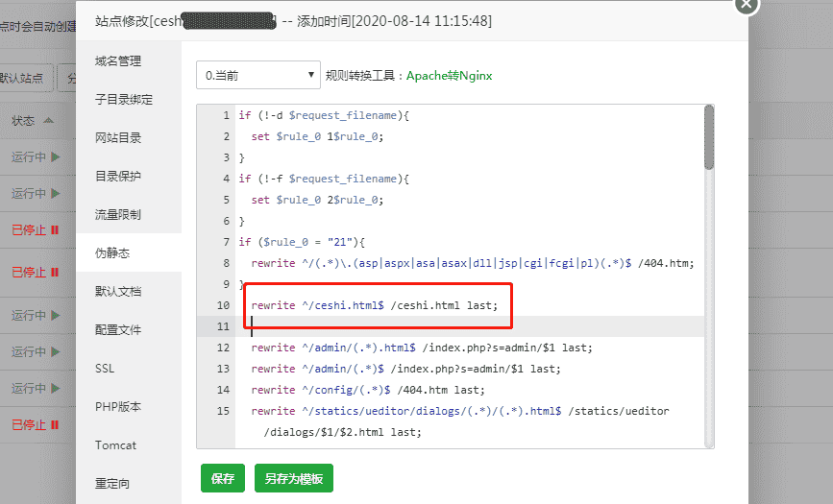Open the 配置文件 tab
Screen dimensions: 833x504
[118, 330]
